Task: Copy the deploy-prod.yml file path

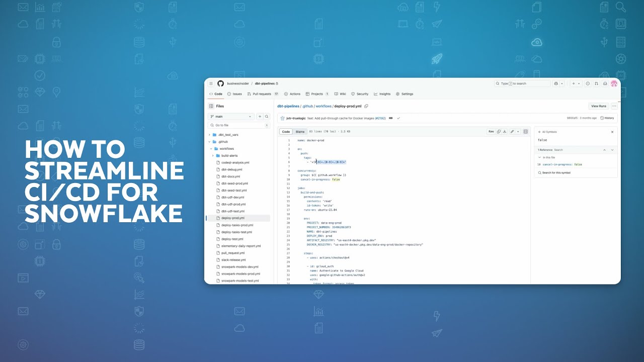Action: (x=366, y=106)
